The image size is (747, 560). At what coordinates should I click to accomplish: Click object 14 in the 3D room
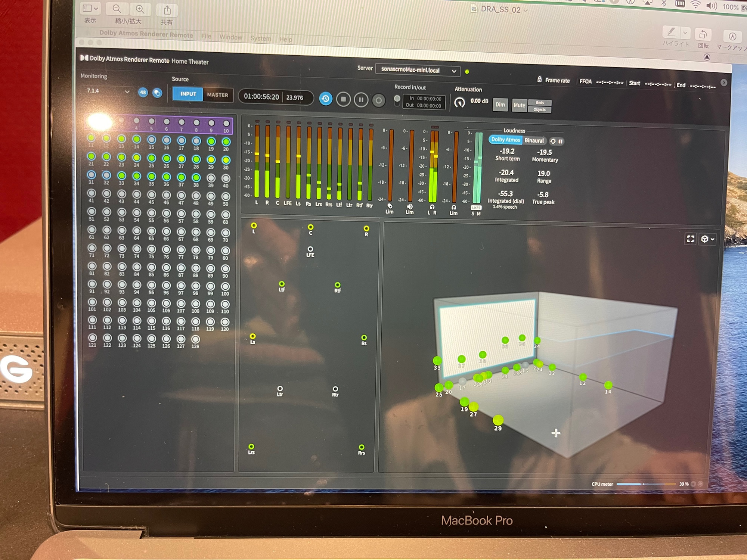pyautogui.click(x=608, y=385)
